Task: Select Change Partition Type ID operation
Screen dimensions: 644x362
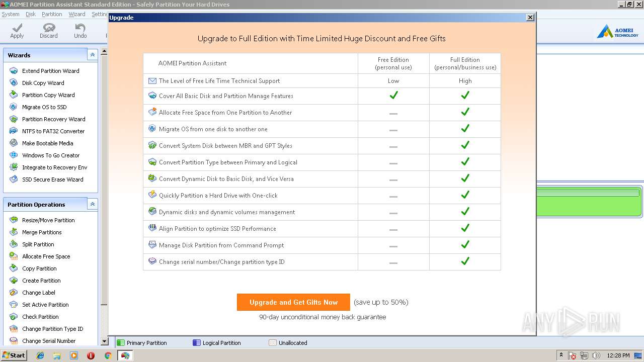Action: pyautogui.click(x=52, y=329)
